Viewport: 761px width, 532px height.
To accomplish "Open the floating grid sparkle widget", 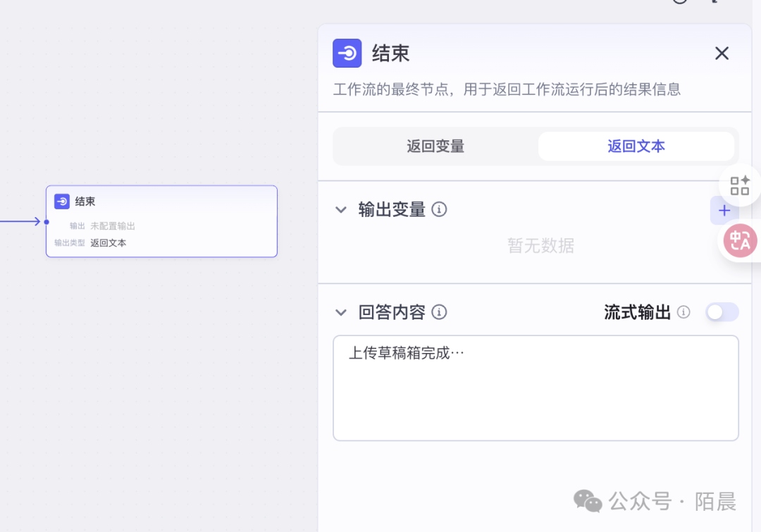I will [x=740, y=186].
